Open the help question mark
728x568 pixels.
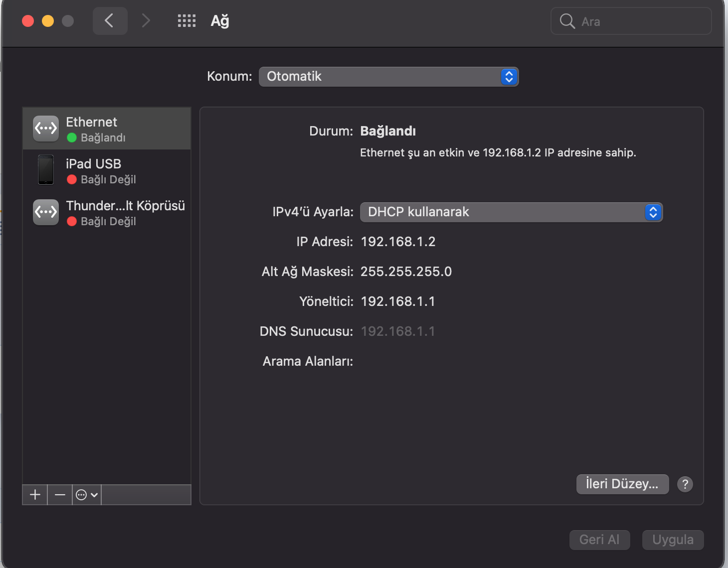[x=685, y=484]
